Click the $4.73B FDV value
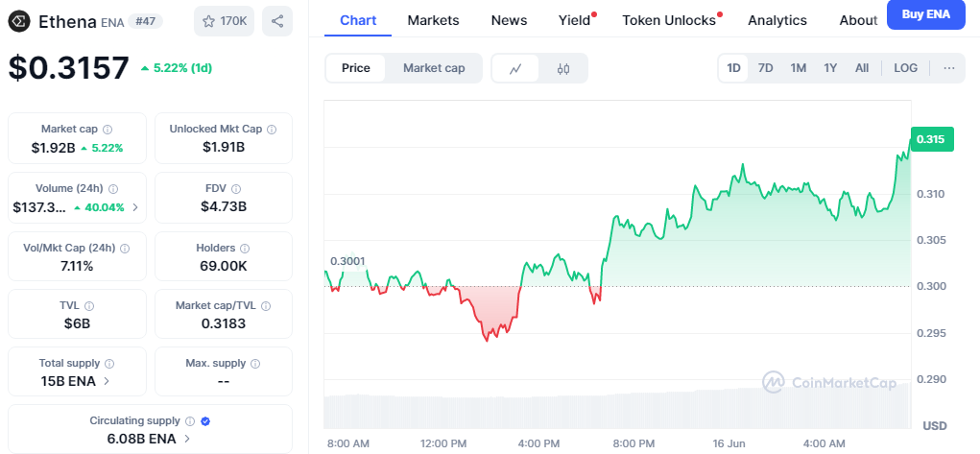Image resolution: width=980 pixels, height=454 pixels. 223,206
